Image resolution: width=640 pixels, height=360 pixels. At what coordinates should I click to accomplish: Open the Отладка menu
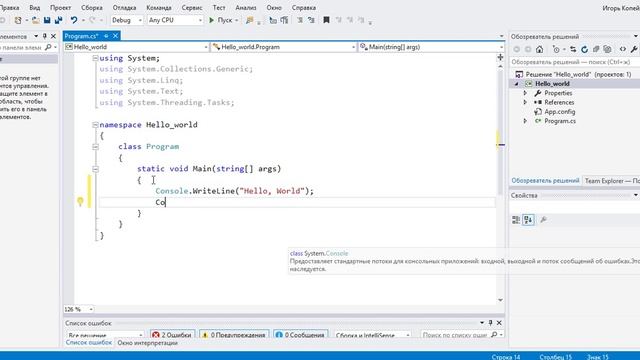click(124, 7)
